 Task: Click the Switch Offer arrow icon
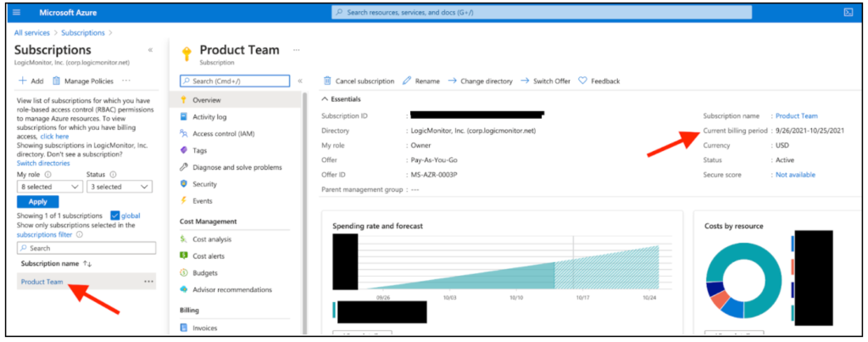[525, 81]
